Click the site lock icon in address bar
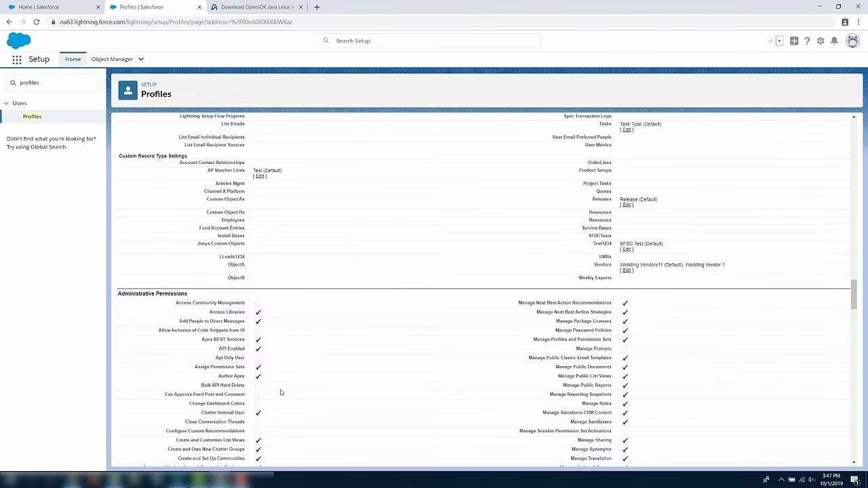 click(53, 22)
